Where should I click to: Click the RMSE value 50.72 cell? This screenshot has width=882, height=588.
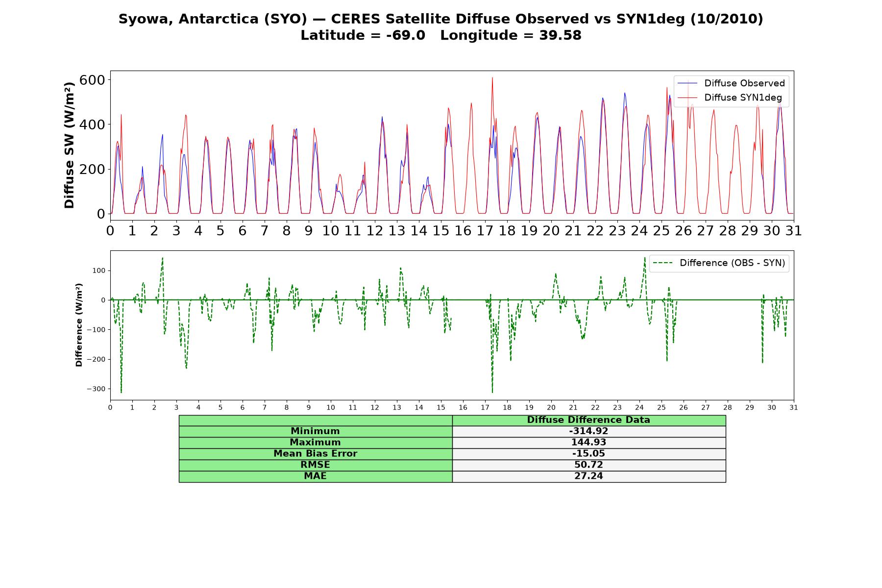coord(589,465)
